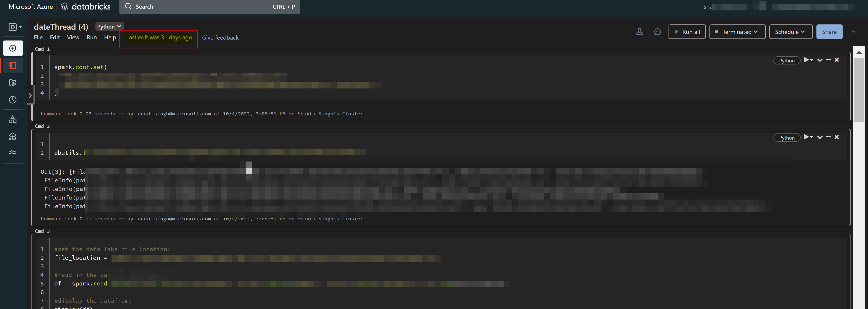Viewport: 868px width, 309px height.
Task: Click the #display the dataframe comment
Action: [93, 301]
